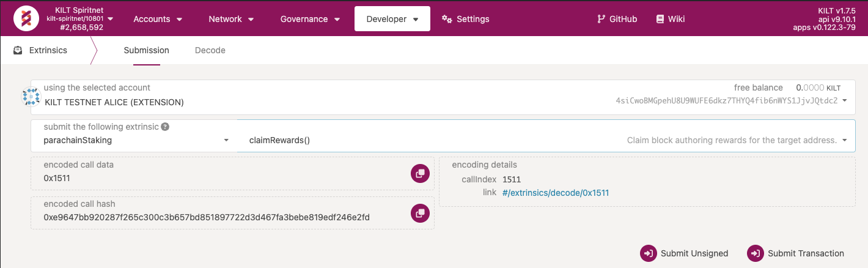Click the Network menu caret arrow

click(x=252, y=20)
